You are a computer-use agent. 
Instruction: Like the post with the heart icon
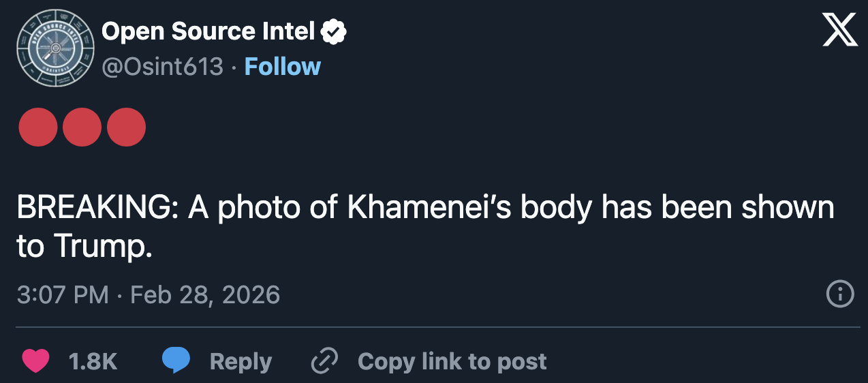(x=35, y=361)
